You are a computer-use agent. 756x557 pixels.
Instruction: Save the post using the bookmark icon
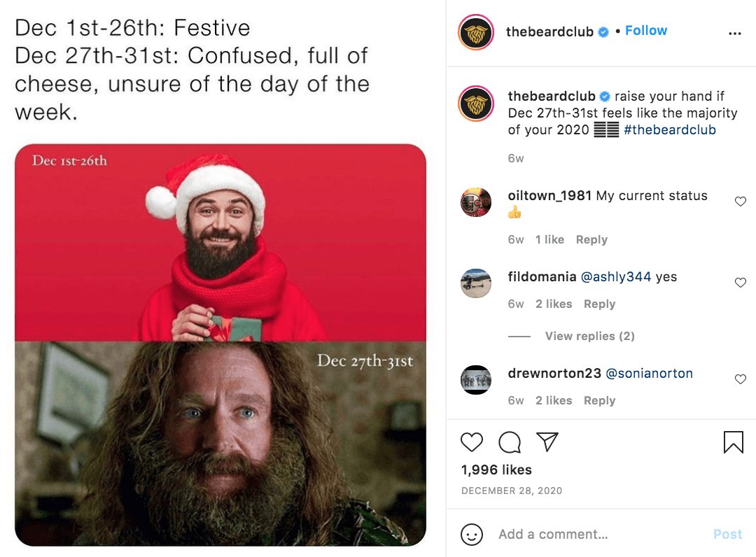click(733, 442)
